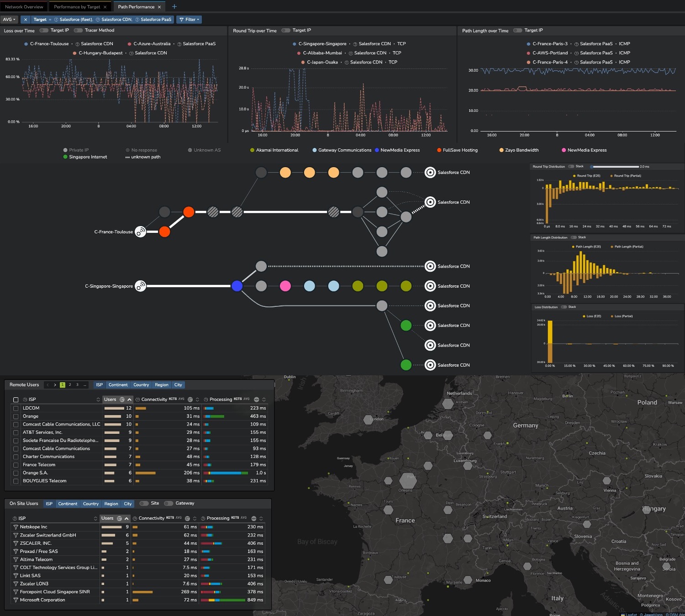Click Connectivity bar-mode icon in Remote Users header

190,400
